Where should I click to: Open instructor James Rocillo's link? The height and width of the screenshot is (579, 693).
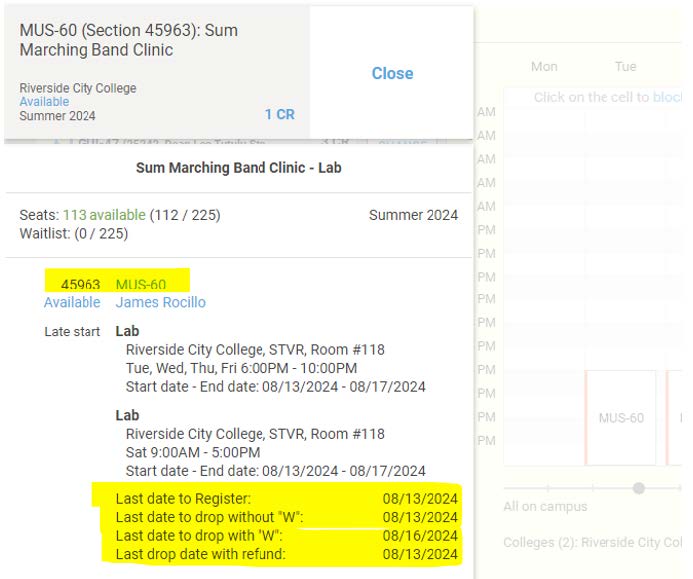(x=160, y=302)
